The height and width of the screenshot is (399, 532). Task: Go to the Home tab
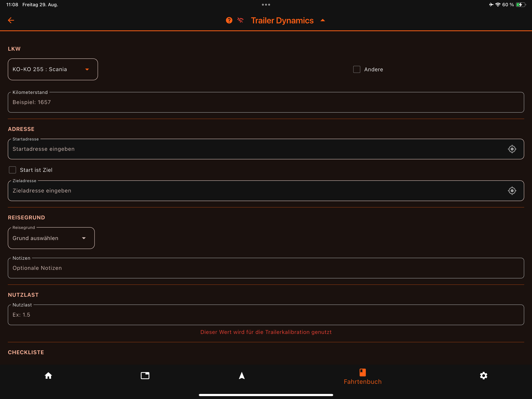tap(48, 376)
